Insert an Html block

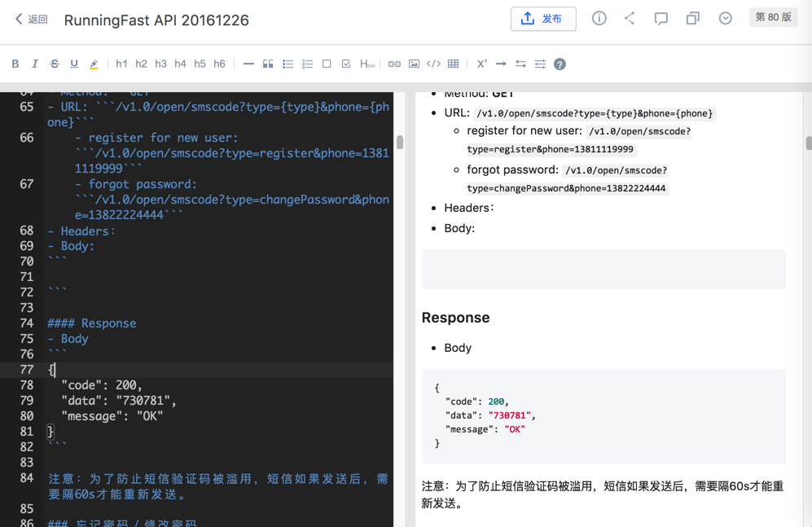pos(367,64)
